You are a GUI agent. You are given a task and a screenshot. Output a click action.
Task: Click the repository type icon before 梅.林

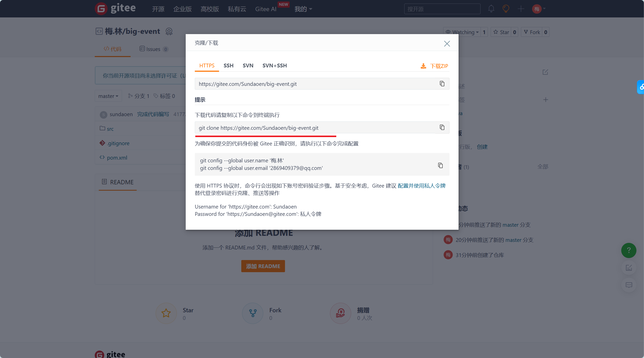tap(99, 31)
